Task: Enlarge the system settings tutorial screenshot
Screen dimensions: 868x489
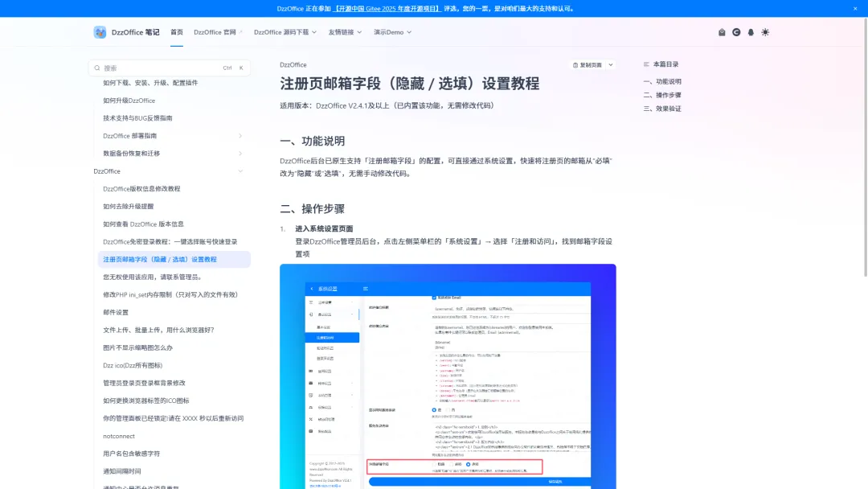Action: 448,376
